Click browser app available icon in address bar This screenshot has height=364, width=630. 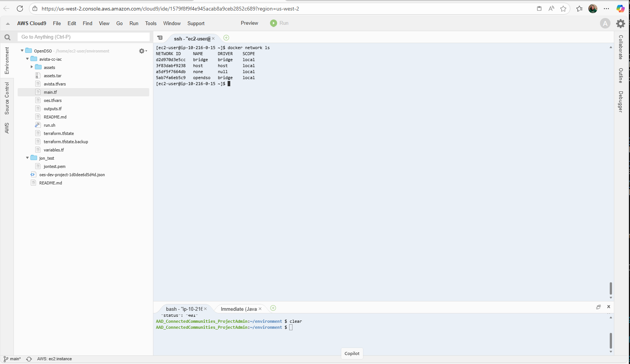click(x=539, y=9)
